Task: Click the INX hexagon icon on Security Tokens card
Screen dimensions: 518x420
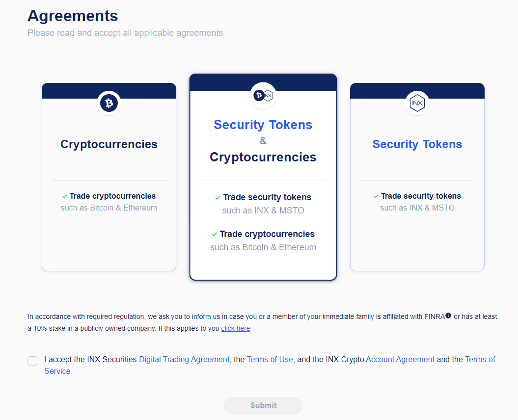Action: [417, 103]
